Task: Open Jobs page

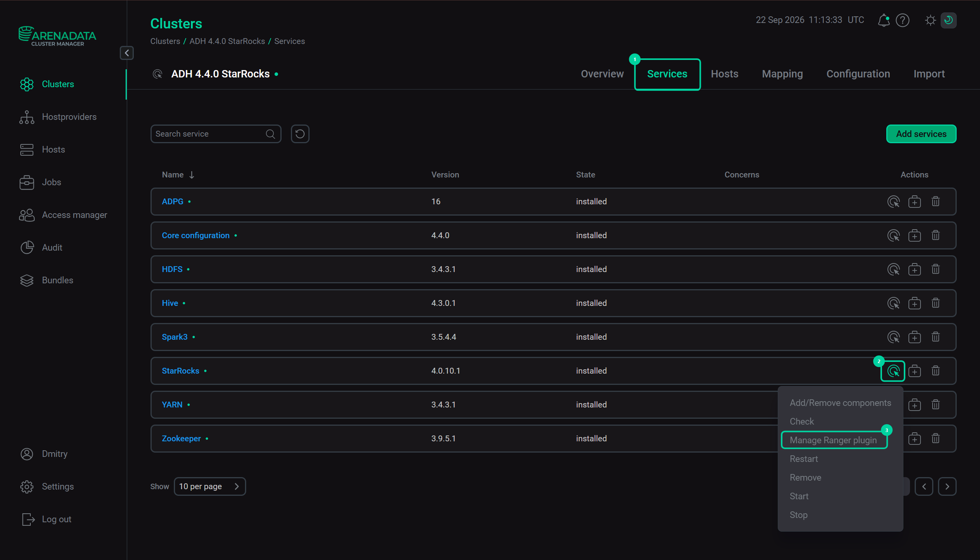Action: pos(51,182)
